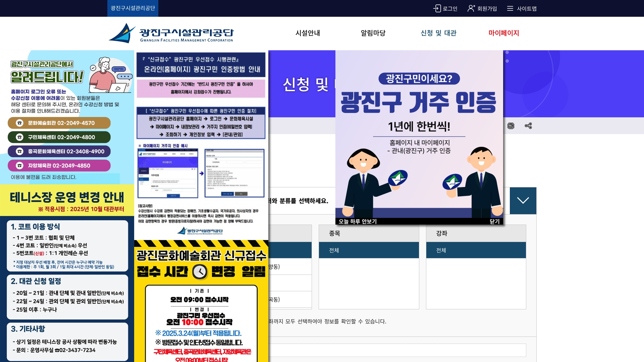Click the white chevron down dropdown button
The height and width of the screenshot is (362, 644).
coord(523,200)
